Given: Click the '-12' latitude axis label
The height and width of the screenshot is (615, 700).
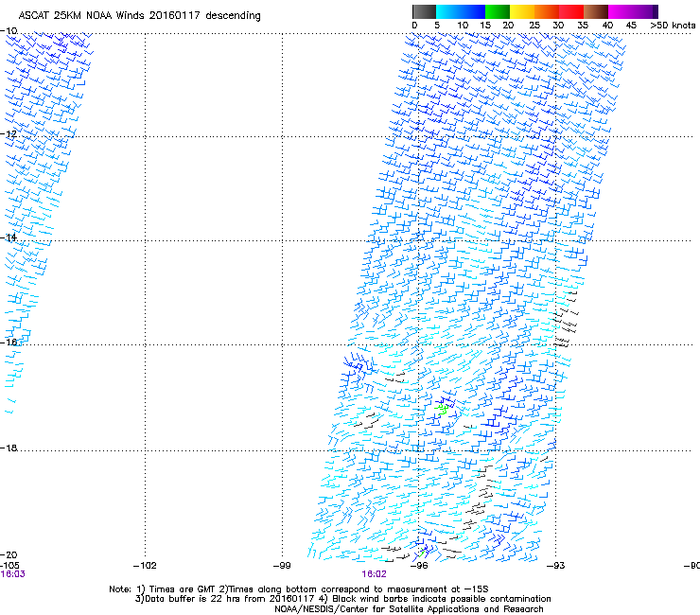Looking at the screenshot, I should pyautogui.click(x=9, y=134).
